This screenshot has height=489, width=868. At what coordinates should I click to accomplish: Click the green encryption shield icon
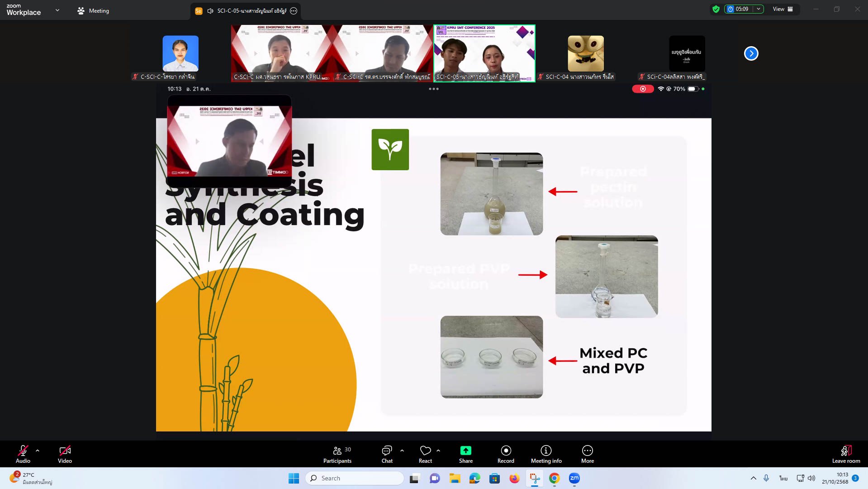coord(716,9)
